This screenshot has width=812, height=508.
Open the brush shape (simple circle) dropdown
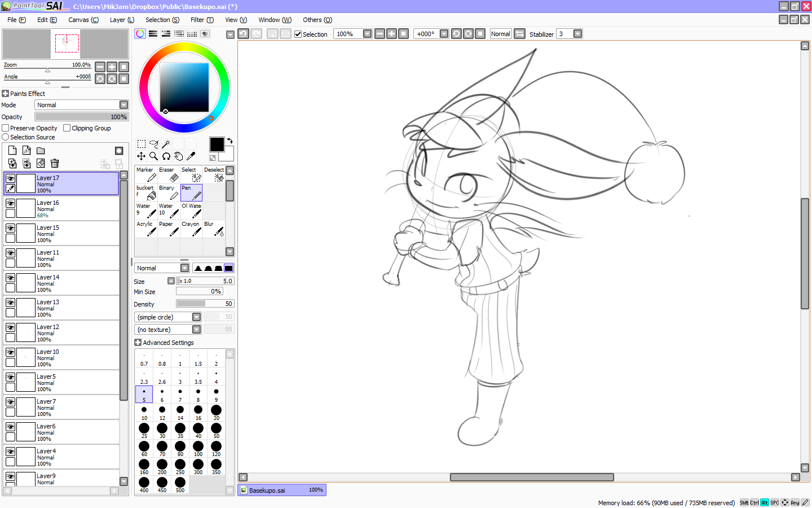coord(196,317)
